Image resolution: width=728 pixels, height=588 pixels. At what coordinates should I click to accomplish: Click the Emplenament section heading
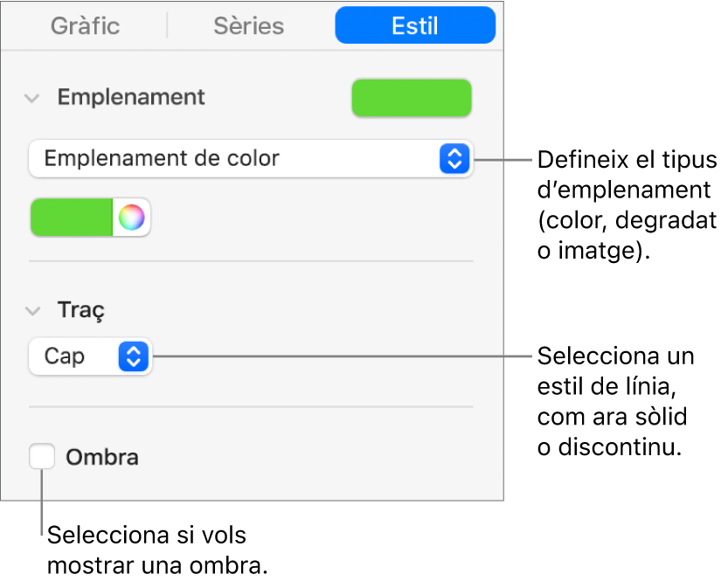coord(131,97)
